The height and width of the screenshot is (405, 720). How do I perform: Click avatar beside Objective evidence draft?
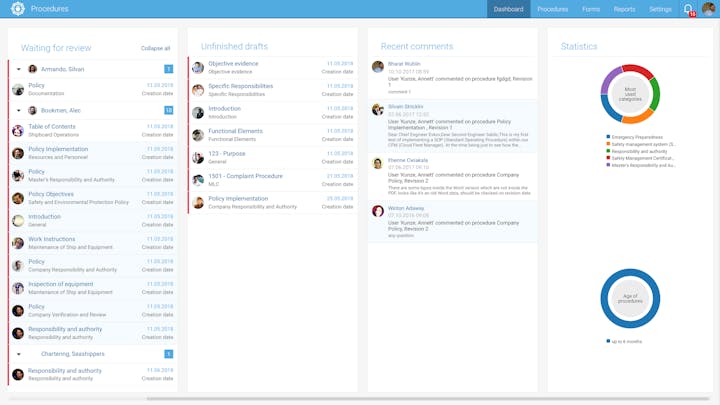(198, 68)
